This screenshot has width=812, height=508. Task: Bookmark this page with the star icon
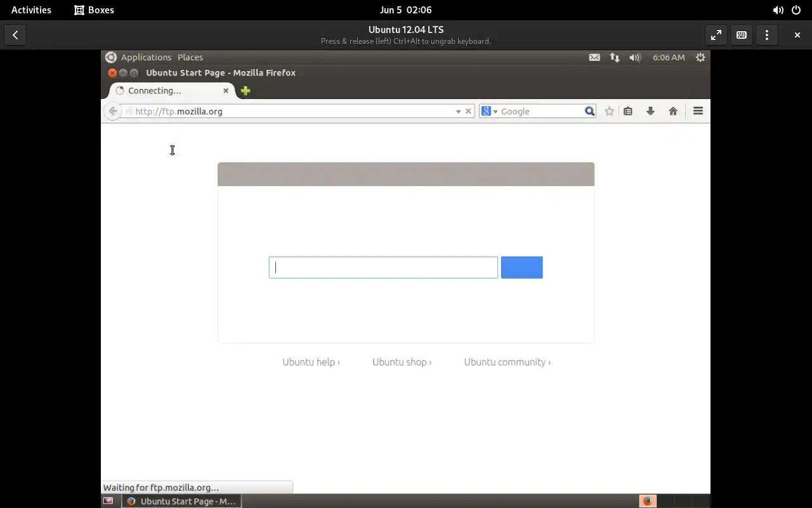(609, 111)
